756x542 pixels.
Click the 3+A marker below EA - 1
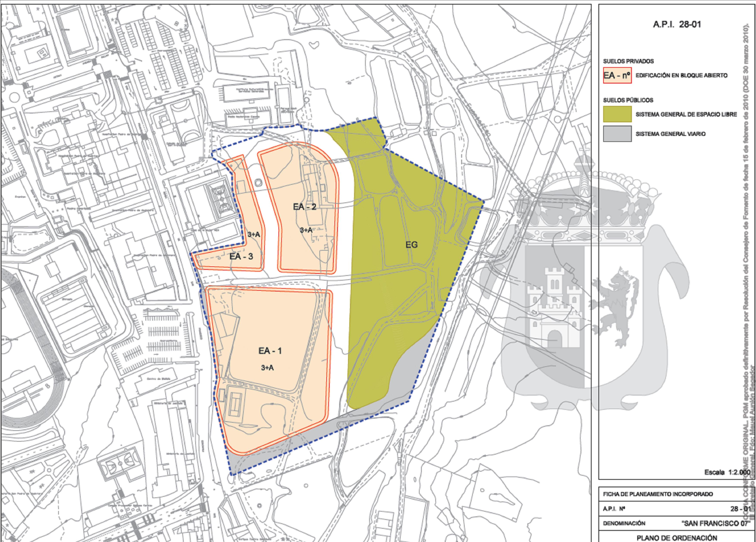[267, 368]
